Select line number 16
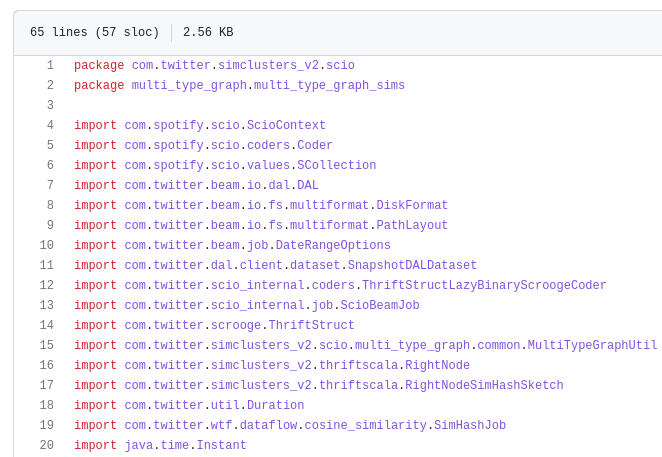662x457 pixels. tap(46, 365)
